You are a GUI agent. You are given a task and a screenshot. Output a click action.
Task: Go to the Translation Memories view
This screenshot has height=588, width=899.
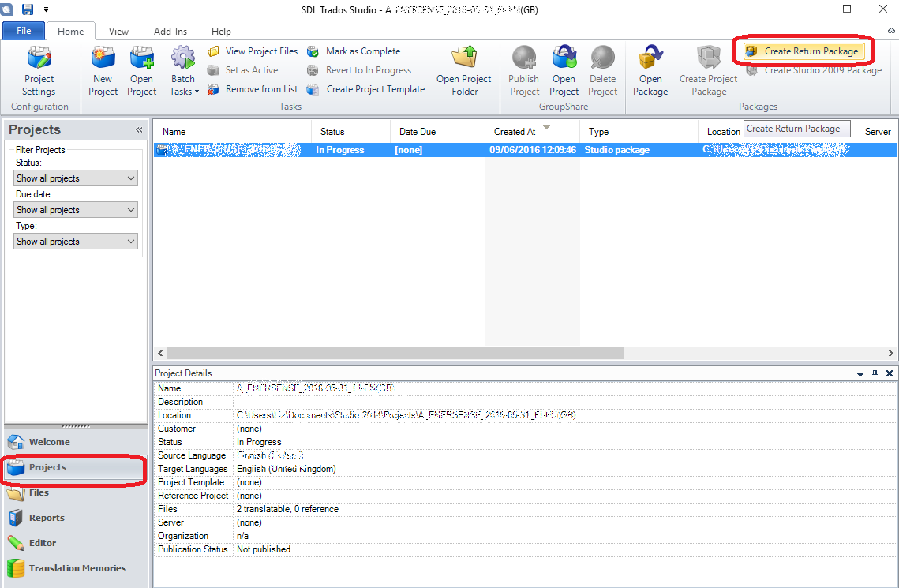[77, 568]
